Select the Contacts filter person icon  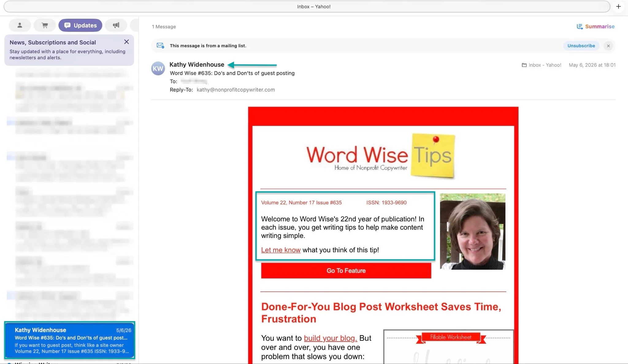coord(20,25)
